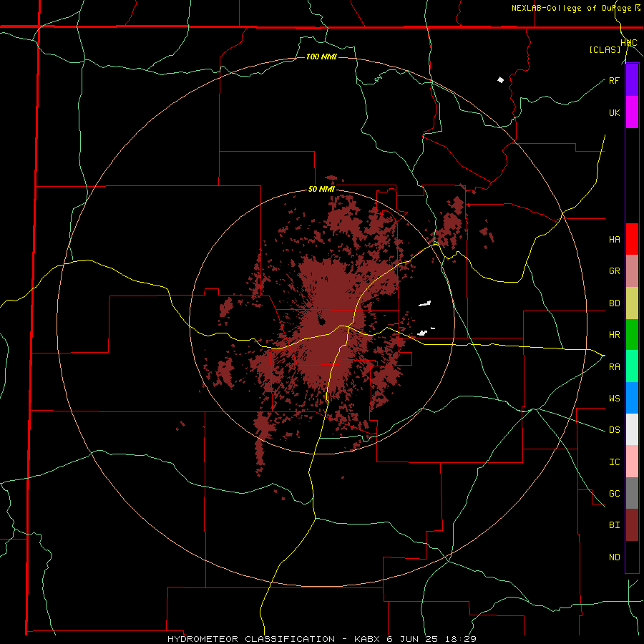Click the magenta UK color swatch
This screenshot has width=644, height=644.
pyautogui.click(x=632, y=112)
